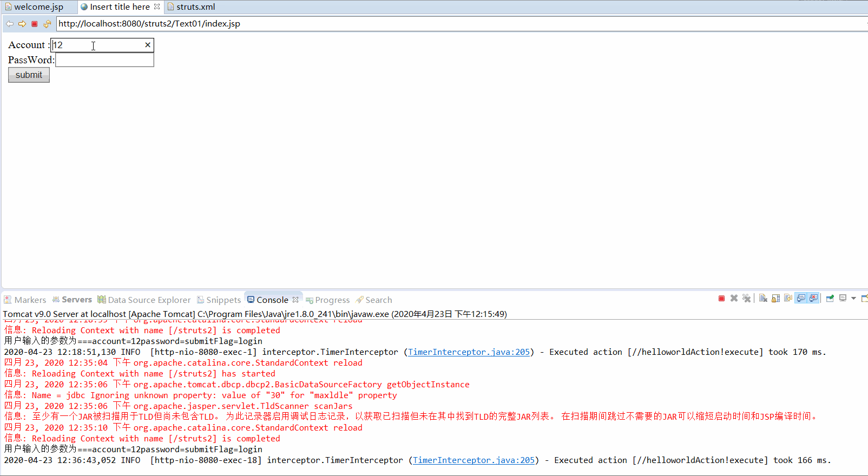868x476 pixels.
Task: Switch to the Servers view tab
Action: click(72, 300)
